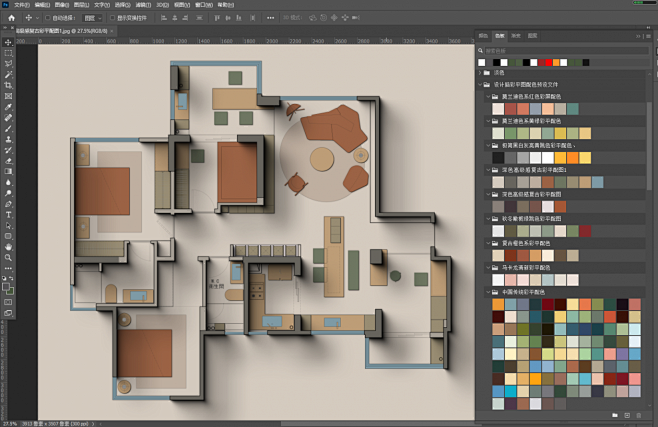Click the trash icon in Swatches panel

pyautogui.click(x=639, y=415)
